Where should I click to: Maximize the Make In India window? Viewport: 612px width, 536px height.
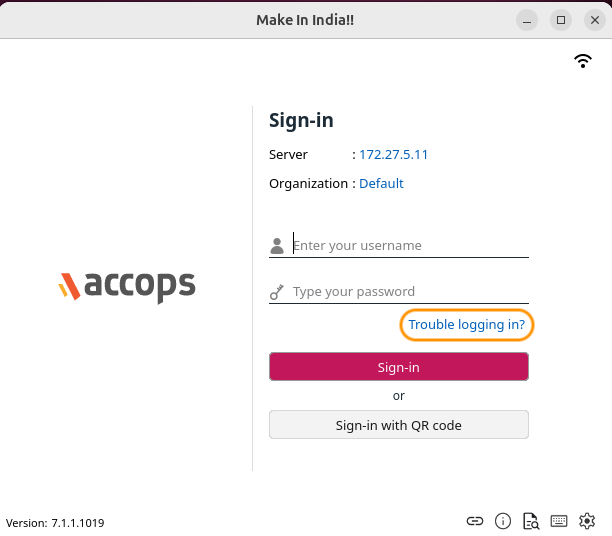[561, 20]
